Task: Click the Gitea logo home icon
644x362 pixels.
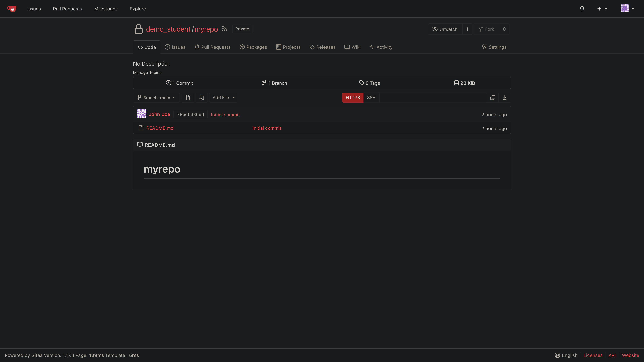Action: (x=12, y=9)
